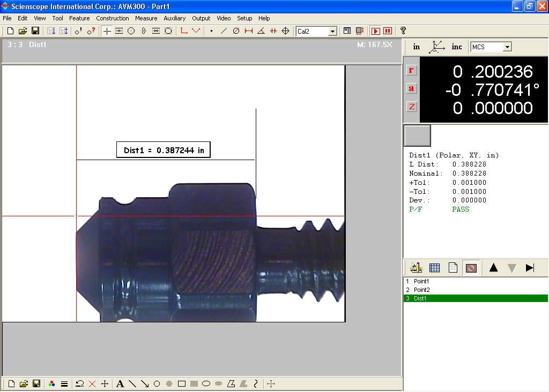Click the circle with exclamation mark icon
Image resolution: width=549 pixels, height=392 pixels.
(x=78, y=31)
